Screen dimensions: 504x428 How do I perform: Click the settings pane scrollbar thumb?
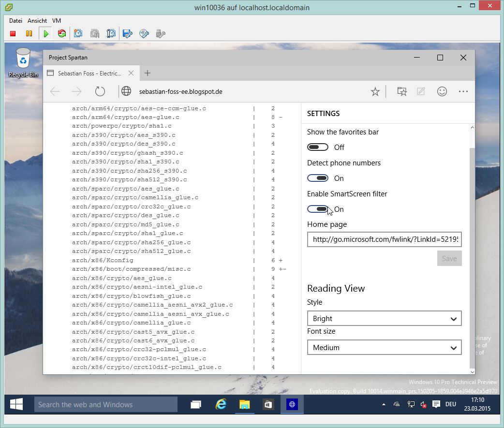pyautogui.click(x=472, y=257)
